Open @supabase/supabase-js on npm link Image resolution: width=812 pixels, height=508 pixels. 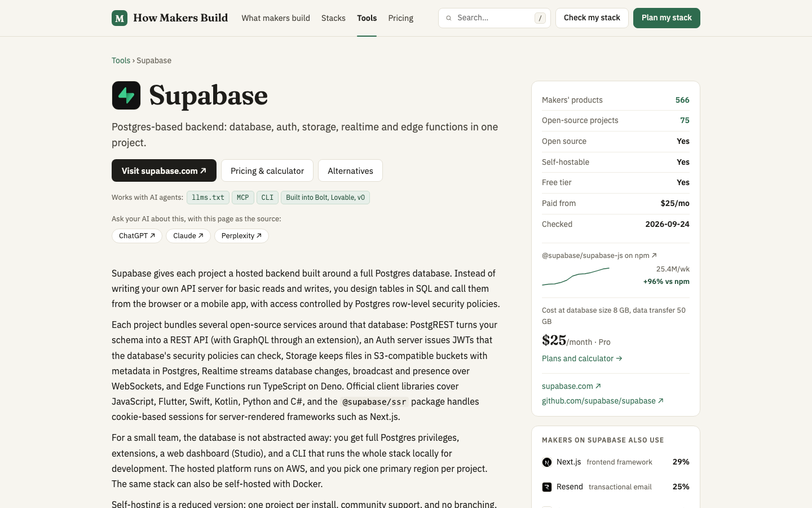coord(599,256)
